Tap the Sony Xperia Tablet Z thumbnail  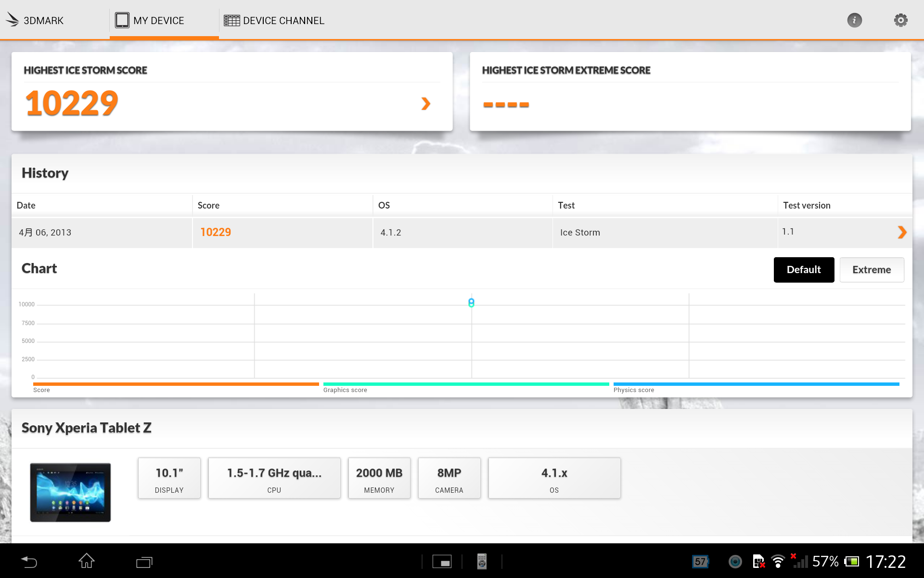(70, 492)
